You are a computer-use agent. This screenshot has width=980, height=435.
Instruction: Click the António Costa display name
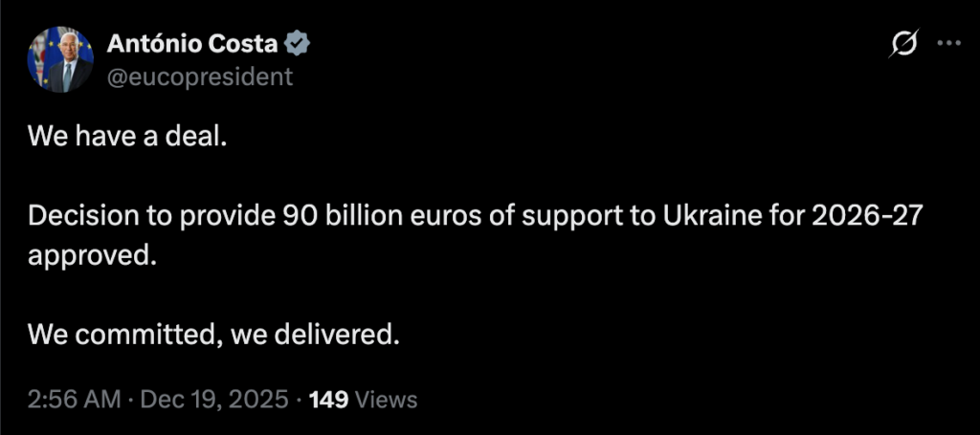coord(194,43)
